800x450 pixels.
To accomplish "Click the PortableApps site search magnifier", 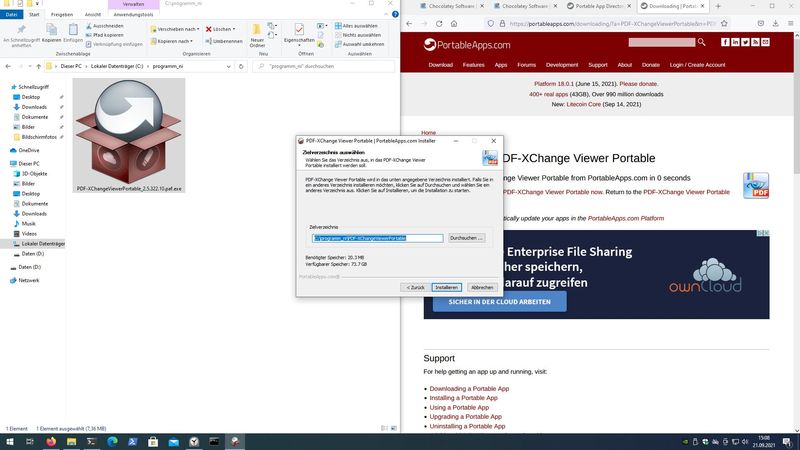I will (702, 42).
